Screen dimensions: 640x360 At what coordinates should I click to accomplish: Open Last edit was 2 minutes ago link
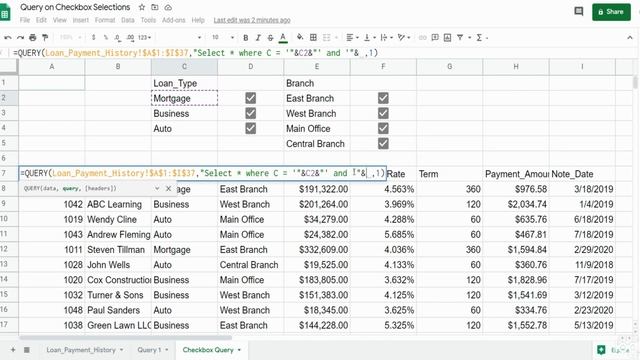point(252,20)
